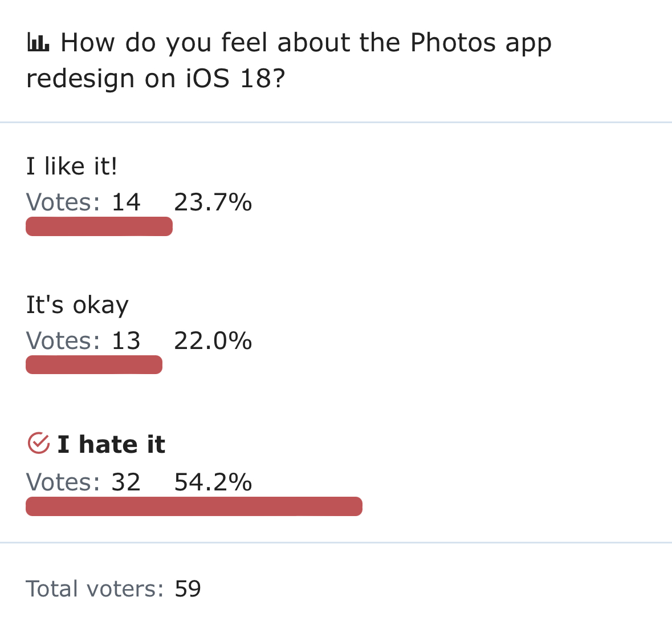Click the total voter count 59
Viewport: 672px width, 629px height.
(x=188, y=589)
